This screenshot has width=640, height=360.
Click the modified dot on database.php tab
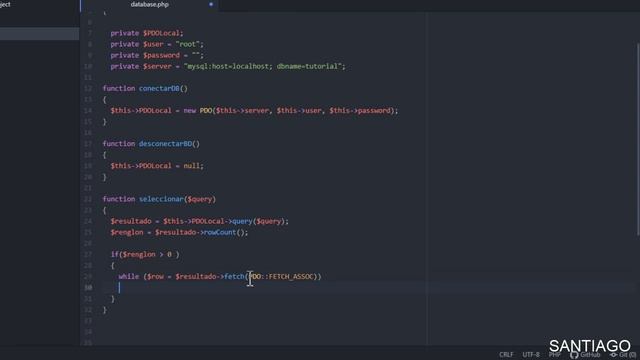(211, 4)
